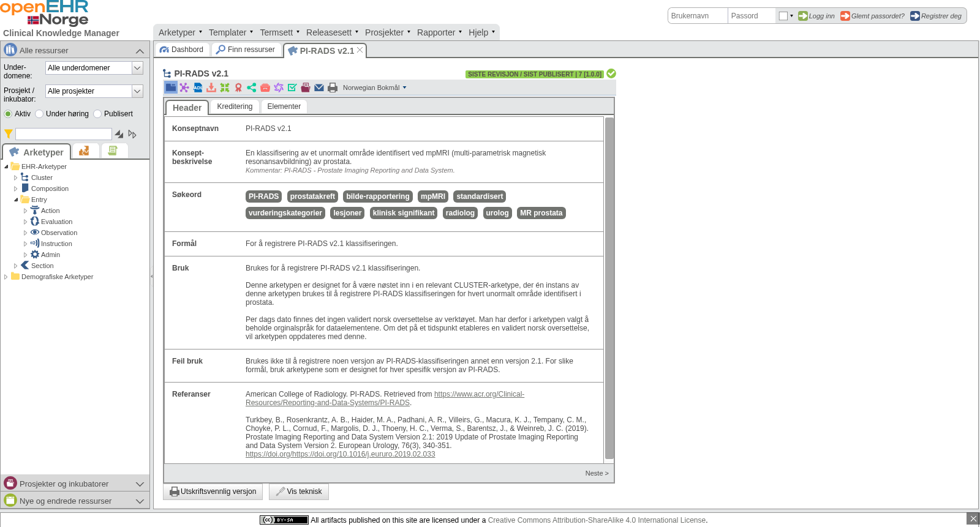Click the filter reset arrow icon

point(132,134)
